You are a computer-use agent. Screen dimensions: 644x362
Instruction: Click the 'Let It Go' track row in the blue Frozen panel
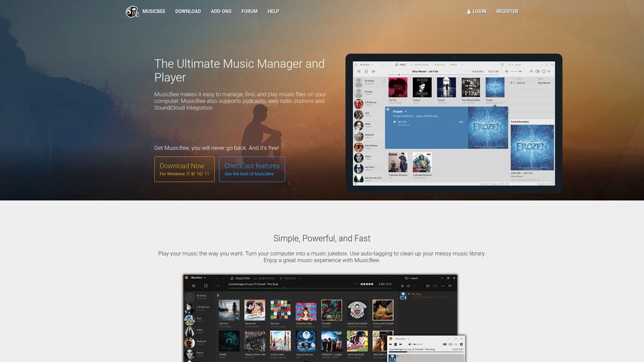click(427, 122)
